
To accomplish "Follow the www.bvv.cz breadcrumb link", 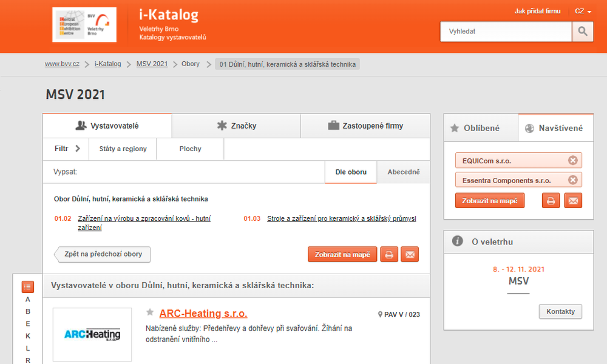I will pyautogui.click(x=62, y=64).
